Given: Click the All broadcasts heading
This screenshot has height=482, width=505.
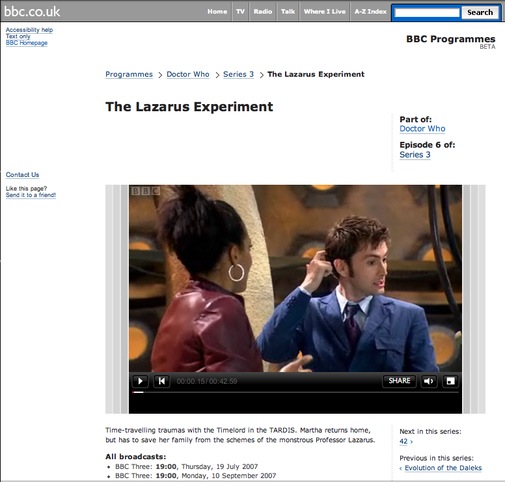Looking at the screenshot, I should coord(136,457).
